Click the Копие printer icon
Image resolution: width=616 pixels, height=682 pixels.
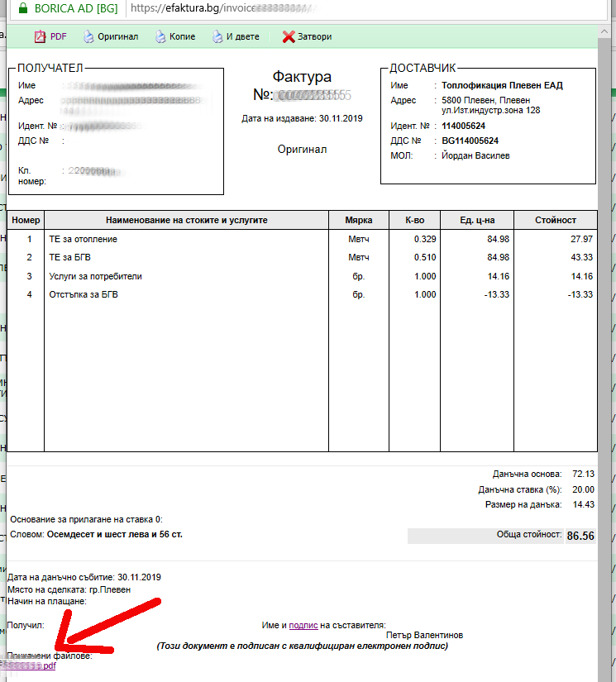pyautogui.click(x=160, y=37)
